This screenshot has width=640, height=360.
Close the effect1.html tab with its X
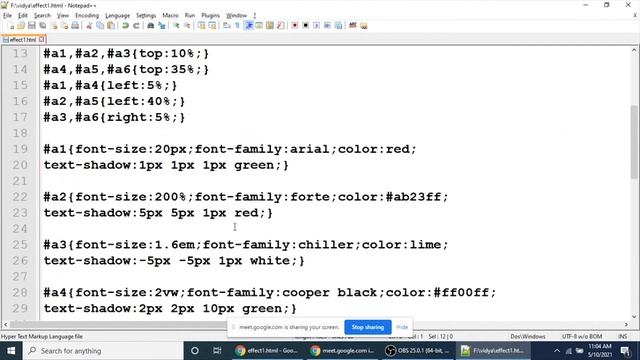tap(42, 40)
